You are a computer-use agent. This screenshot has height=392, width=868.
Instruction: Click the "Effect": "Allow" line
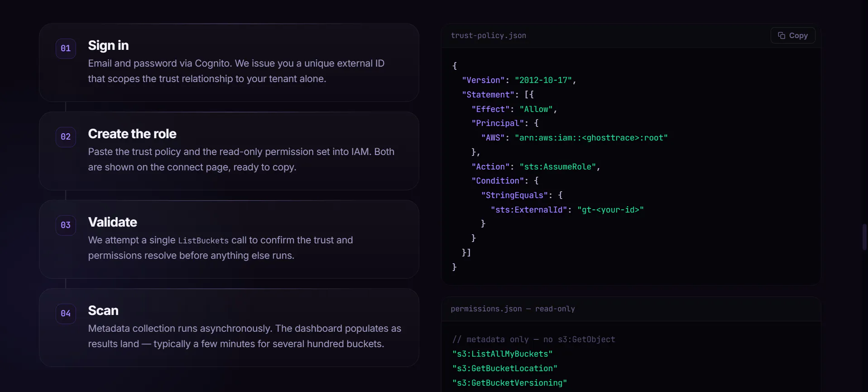tap(514, 109)
